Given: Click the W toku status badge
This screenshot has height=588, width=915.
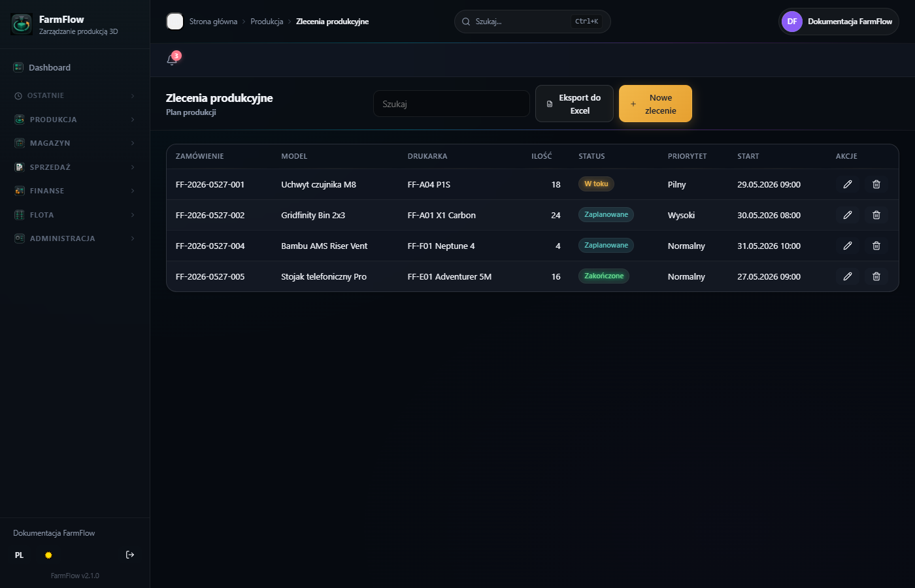Looking at the screenshot, I should point(596,184).
